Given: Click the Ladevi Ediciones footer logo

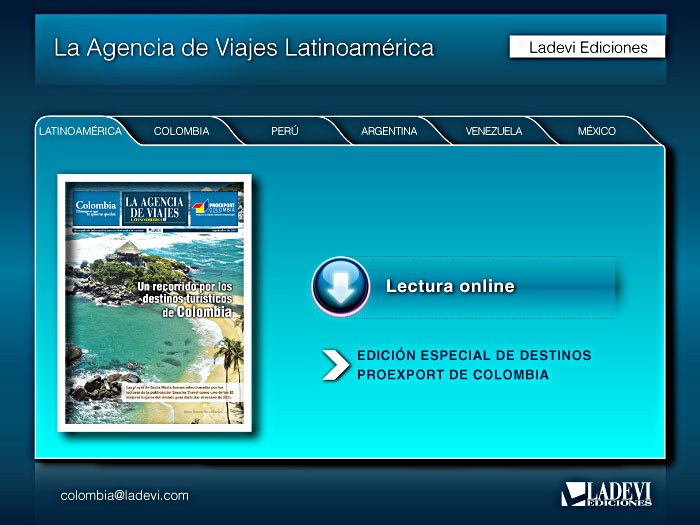Looking at the screenshot, I should 606,494.
